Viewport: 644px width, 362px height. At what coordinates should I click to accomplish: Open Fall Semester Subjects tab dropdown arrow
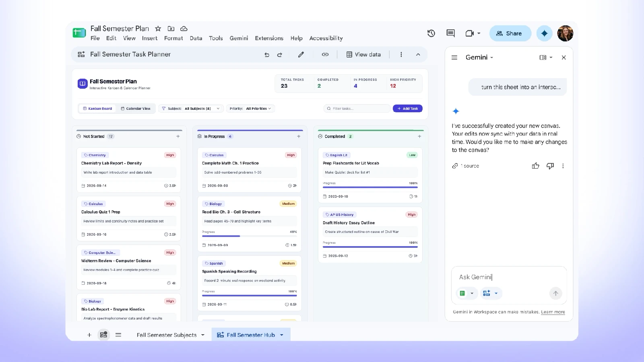tap(203, 335)
